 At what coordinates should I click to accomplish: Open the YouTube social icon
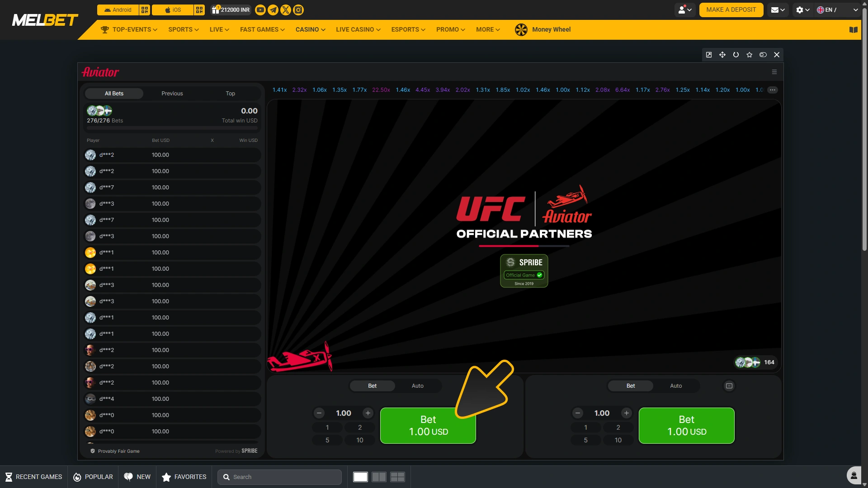pos(260,9)
